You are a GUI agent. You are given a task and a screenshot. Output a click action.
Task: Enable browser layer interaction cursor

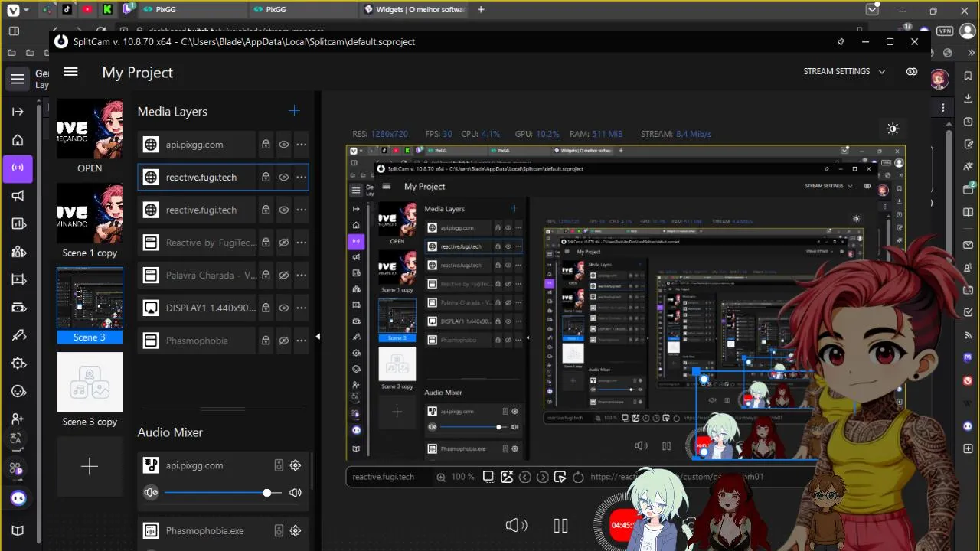coord(560,477)
